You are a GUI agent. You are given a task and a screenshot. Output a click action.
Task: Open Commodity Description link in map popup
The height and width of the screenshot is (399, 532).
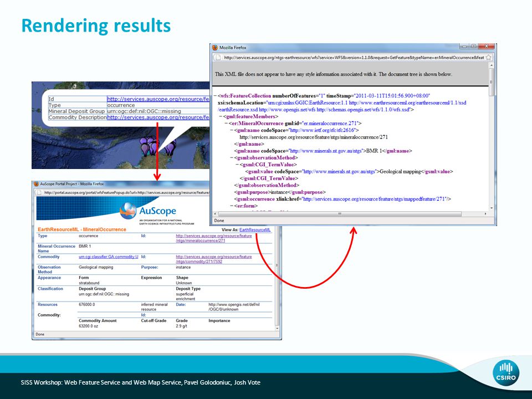pos(158,117)
